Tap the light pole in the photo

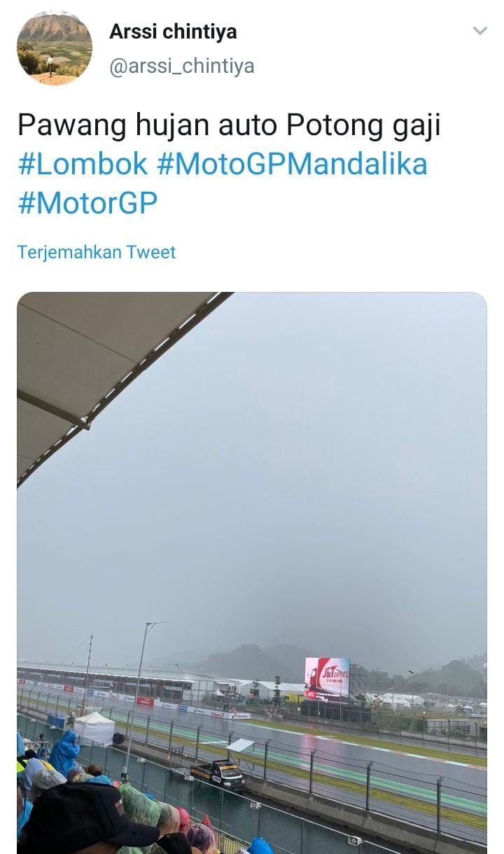point(138,700)
